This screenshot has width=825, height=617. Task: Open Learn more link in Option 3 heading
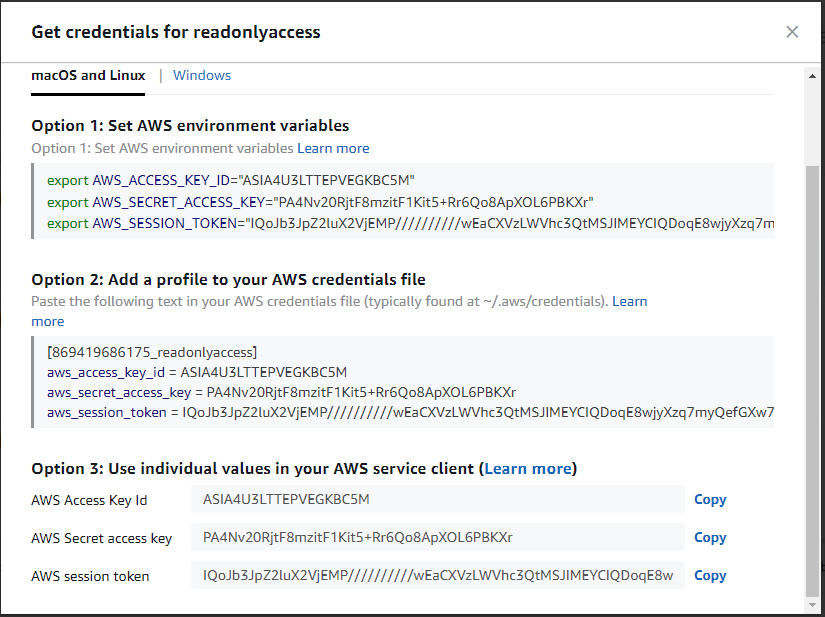[x=528, y=469]
